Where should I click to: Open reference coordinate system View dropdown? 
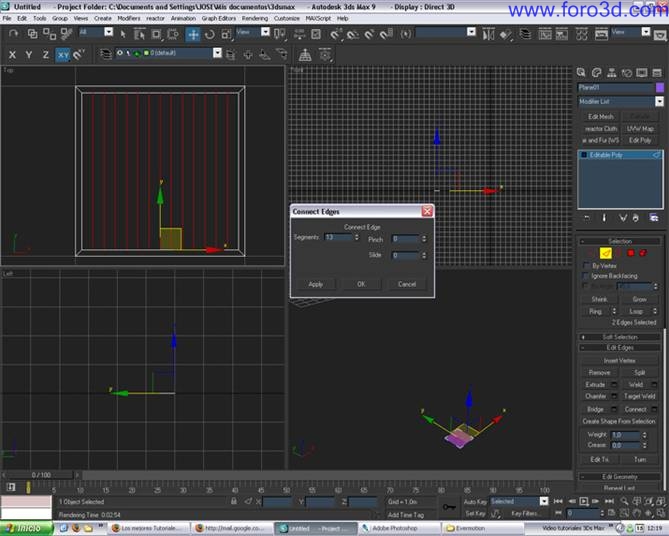(x=265, y=32)
